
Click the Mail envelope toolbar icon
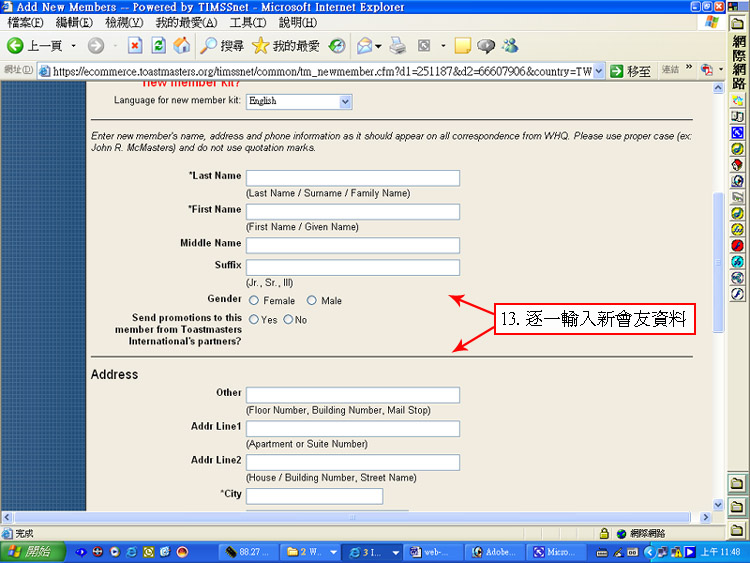[x=364, y=46]
